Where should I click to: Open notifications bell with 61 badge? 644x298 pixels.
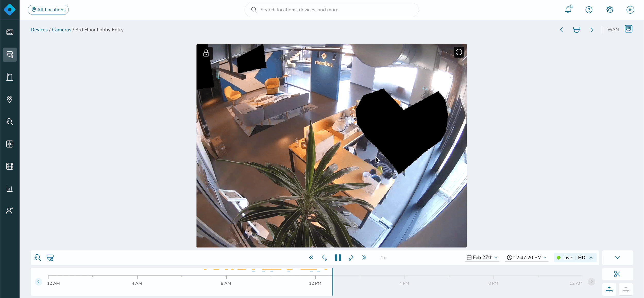pyautogui.click(x=568, y=10)
